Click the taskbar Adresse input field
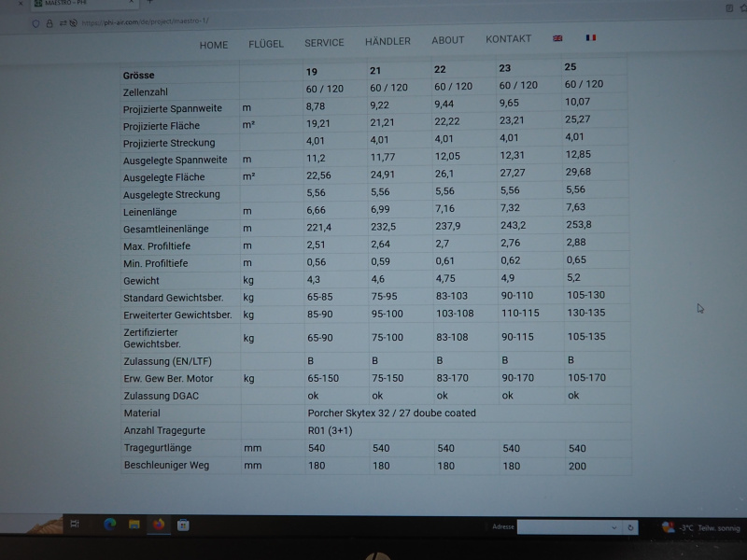 click(x=562, y=527)
